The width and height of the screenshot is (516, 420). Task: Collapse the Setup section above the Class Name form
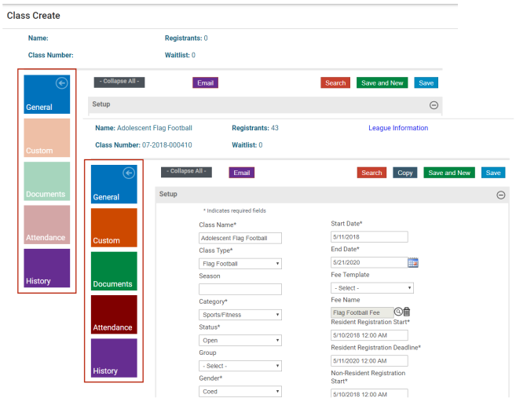(500, 195)
